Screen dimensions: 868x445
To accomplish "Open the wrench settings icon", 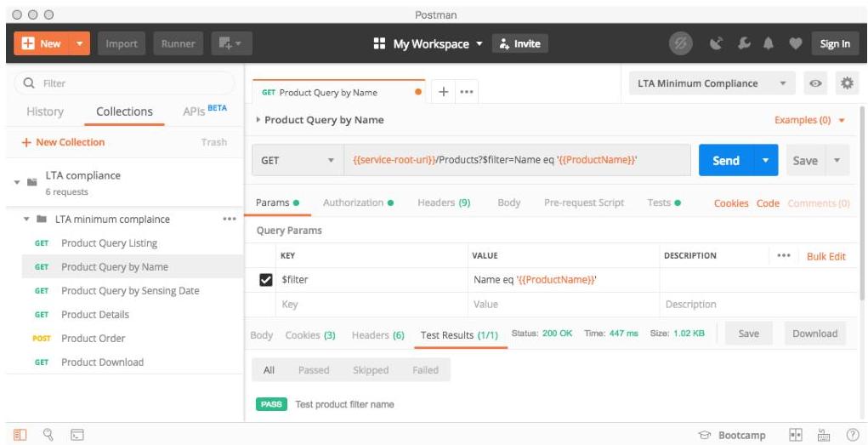I will click(744, 43).
